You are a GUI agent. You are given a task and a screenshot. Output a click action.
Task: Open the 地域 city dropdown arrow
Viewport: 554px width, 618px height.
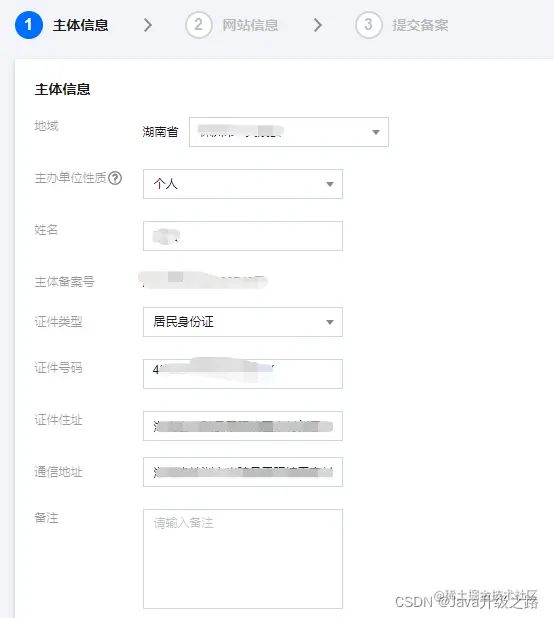click(376, 132)
